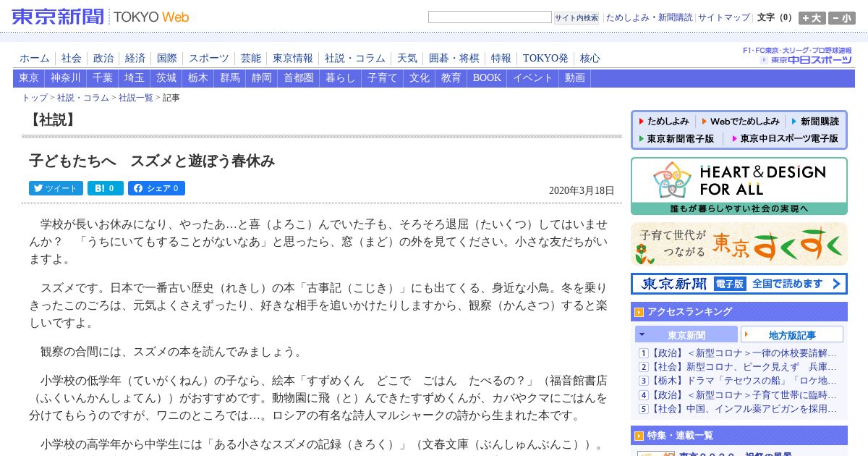Tweet the article with ツイート button

tap(56, 188)
